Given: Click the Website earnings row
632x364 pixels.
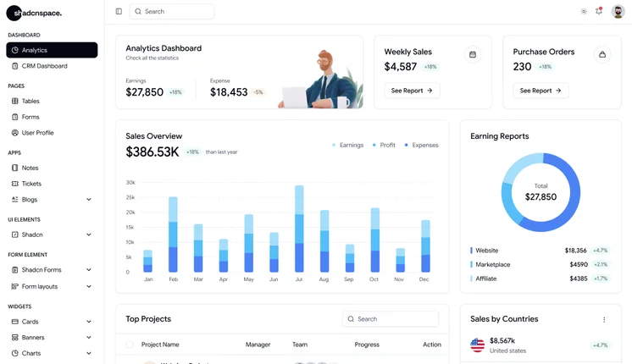Looking at the screenshot, I should point(541,251).
